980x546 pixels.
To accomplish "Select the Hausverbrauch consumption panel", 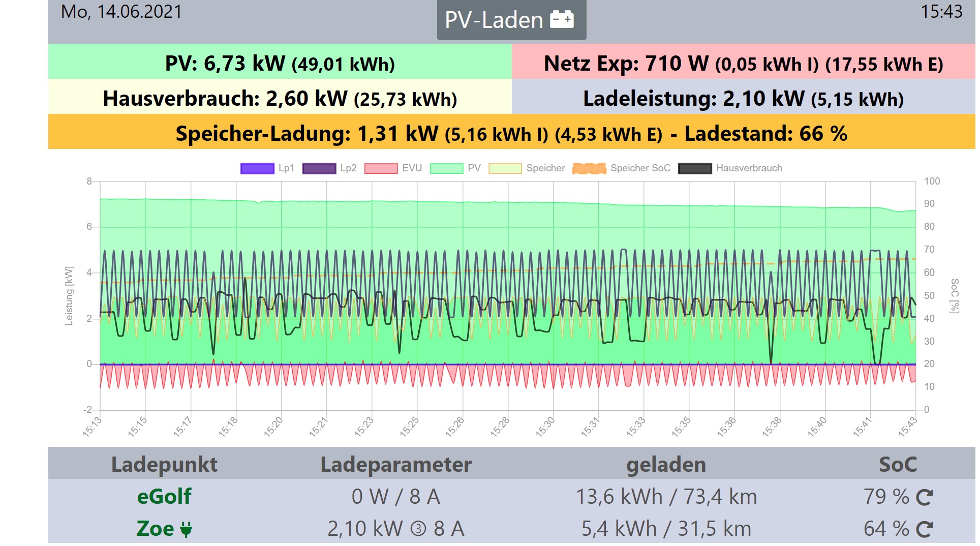I will 280,99.
